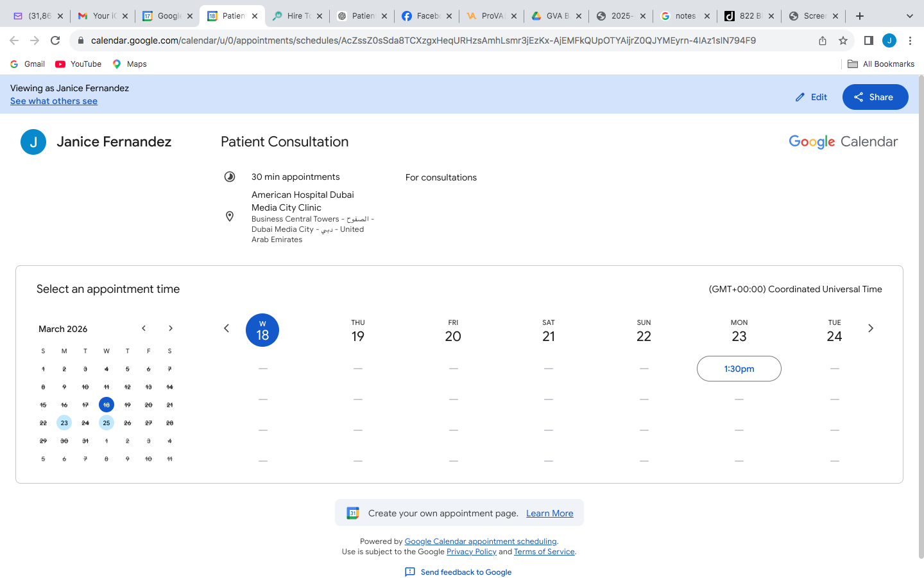Open the share this page icon in address bar
The image size is (924, 578).
(x=823, y=40)
